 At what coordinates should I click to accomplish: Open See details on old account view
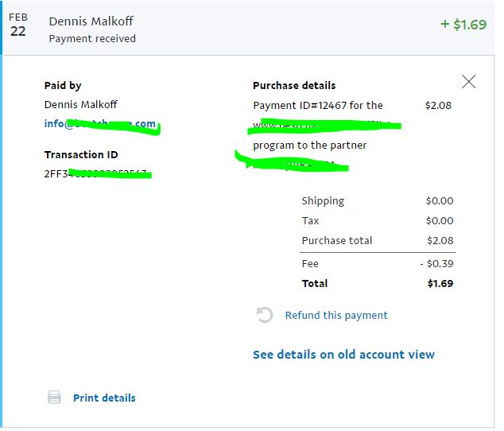(x=343, y=355)
